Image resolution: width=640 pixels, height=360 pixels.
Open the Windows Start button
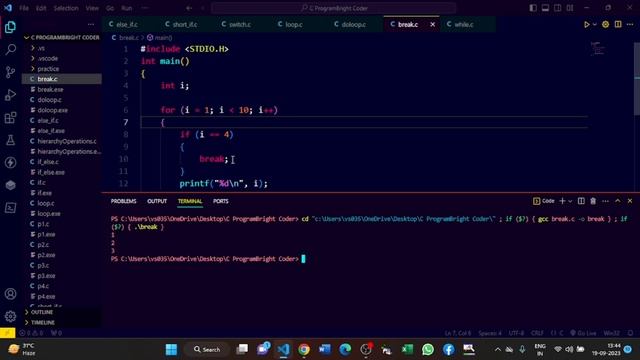click(x=171, y=349)
